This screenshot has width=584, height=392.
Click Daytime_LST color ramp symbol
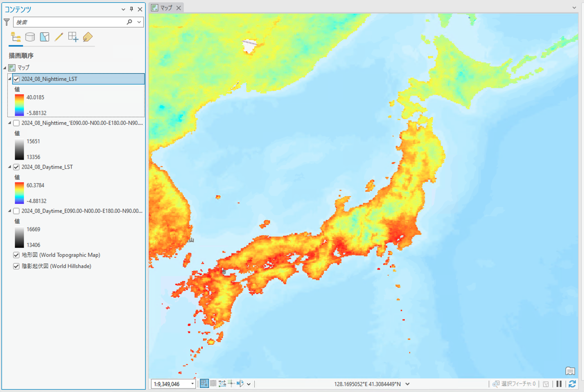(19, 193)
